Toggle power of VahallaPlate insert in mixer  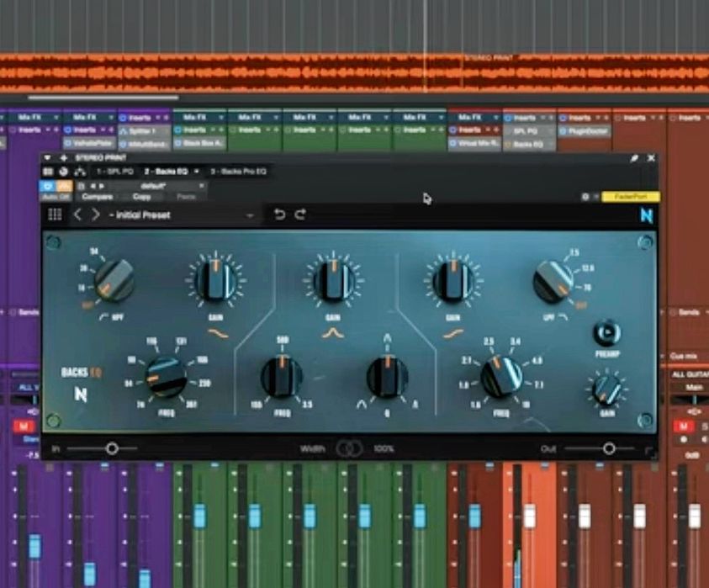[68, 143]
